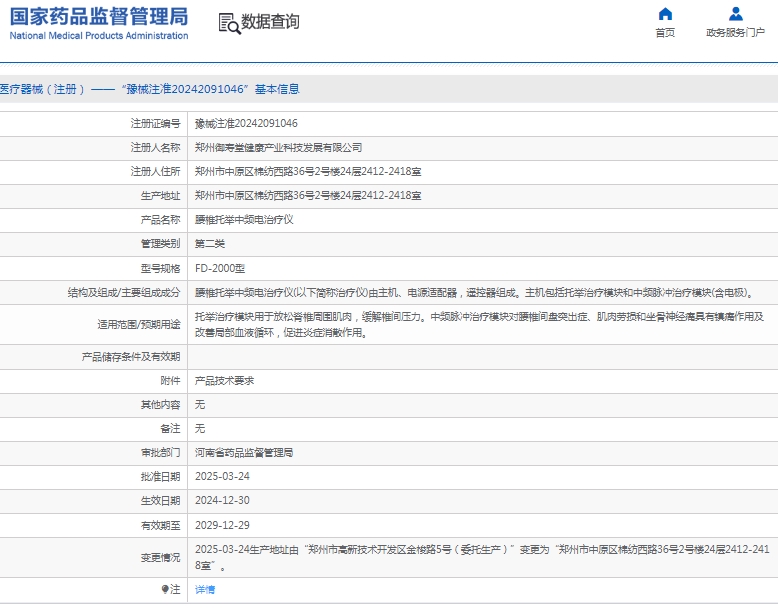
Task: Click the 数据查询 heading text
Action: [x=270, y=22]
